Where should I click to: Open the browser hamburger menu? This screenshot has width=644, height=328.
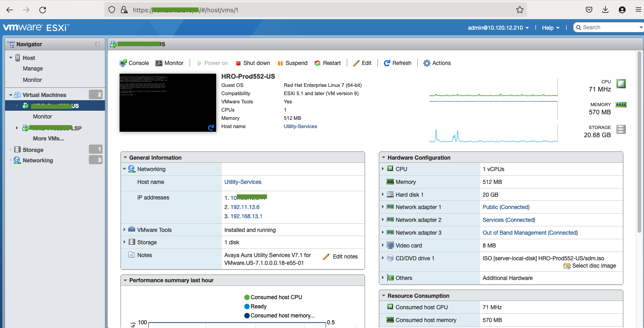pyautogui.click(x=638, y=10)
